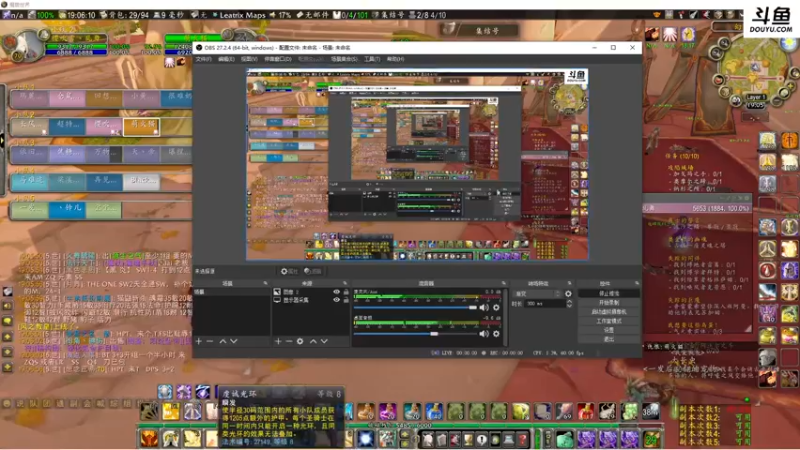The width and height of the screenshot is (800, 450).
Task: Toggle lock on the 显示器采集 source
Action: click(x=346, y=300)
